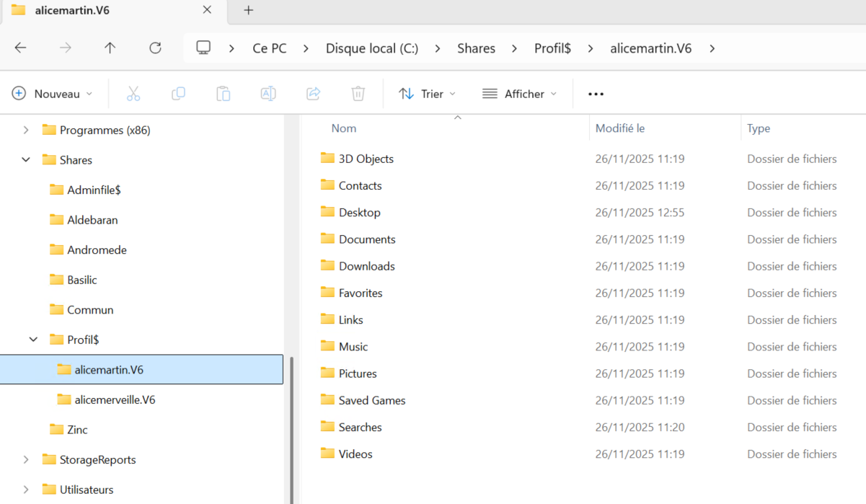
Task: Open the Nouveau dropdown menu
Action: [x=53, y=94]
